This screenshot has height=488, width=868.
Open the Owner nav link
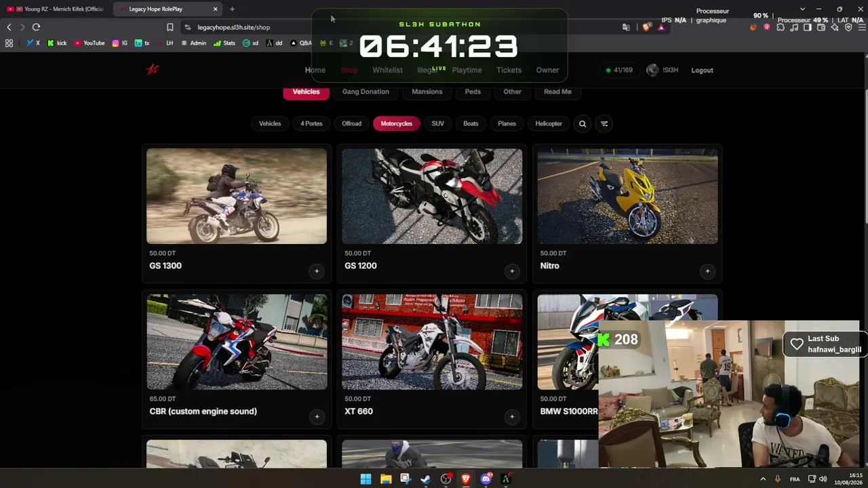[x=548, y=70]
